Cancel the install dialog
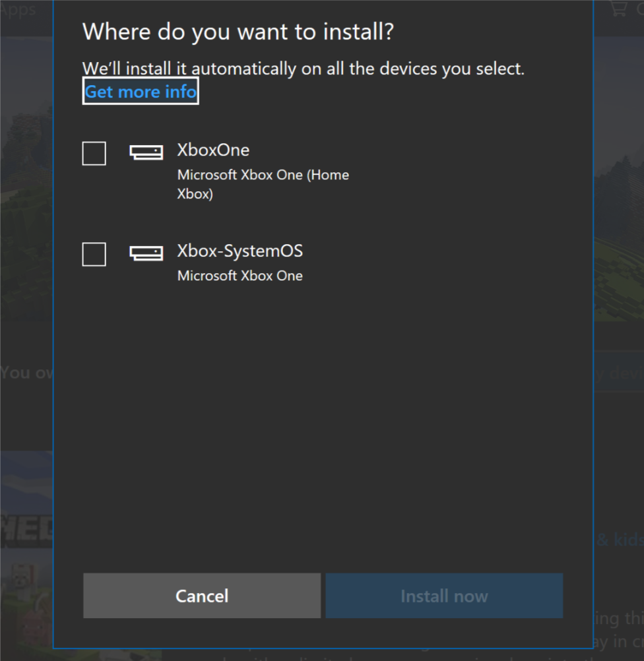 202,596
